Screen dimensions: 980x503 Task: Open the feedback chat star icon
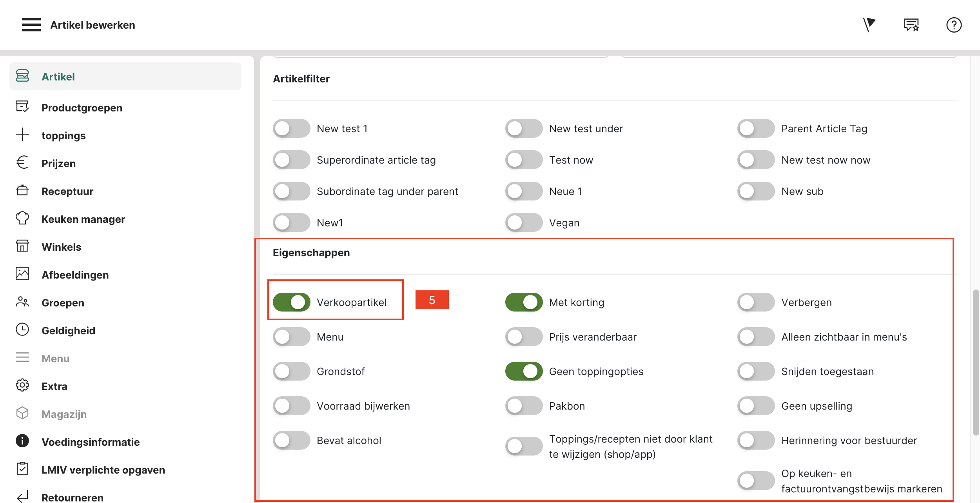[x=911, y=25]
